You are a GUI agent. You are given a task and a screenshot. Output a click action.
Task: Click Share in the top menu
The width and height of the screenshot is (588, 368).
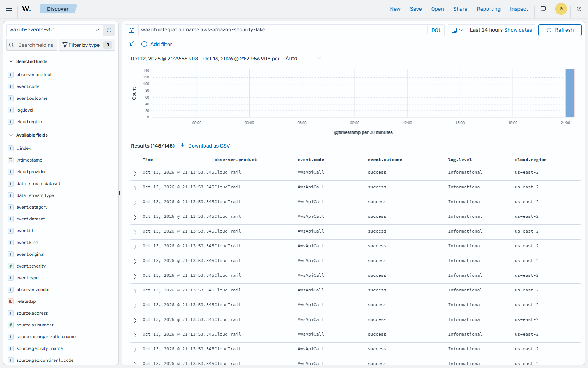point(460,9)
